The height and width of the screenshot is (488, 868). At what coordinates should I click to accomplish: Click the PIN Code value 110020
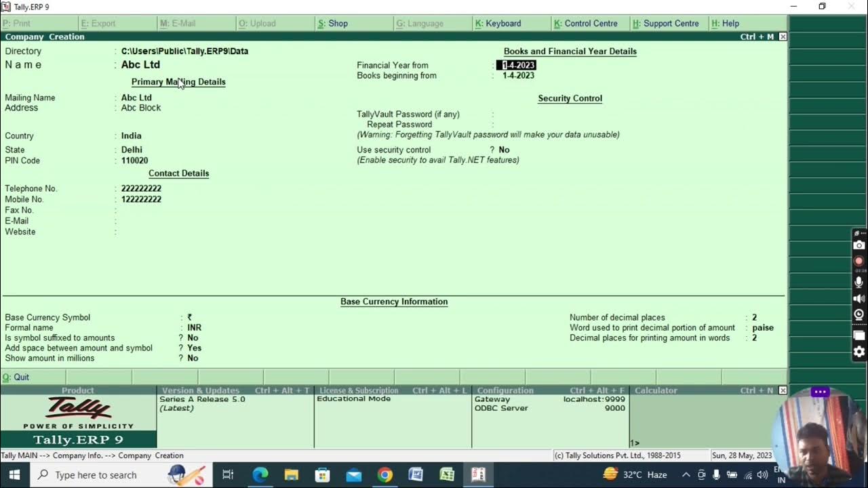click(x=134, y=161)
